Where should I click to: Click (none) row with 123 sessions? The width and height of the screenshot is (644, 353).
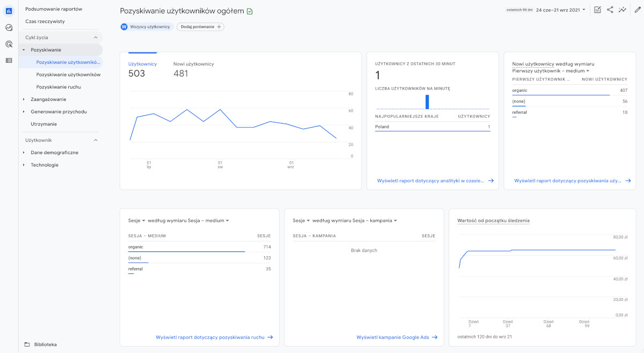199,258
